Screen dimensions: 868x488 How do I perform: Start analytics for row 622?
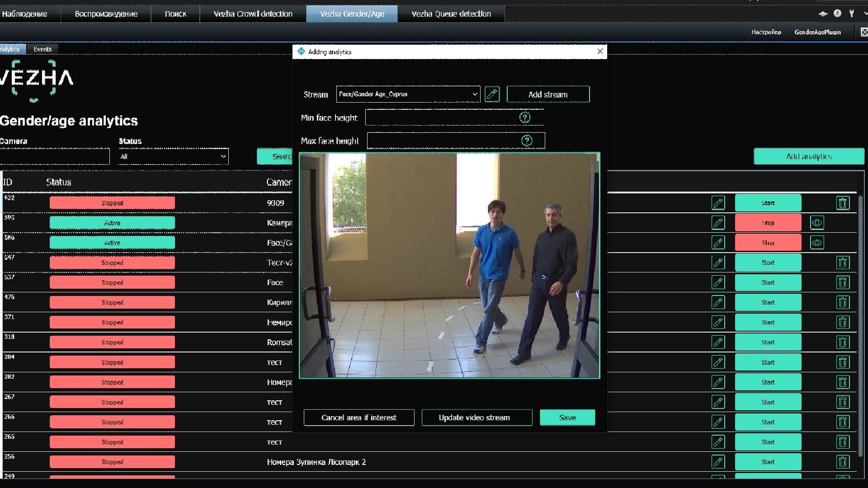point(768,203)
